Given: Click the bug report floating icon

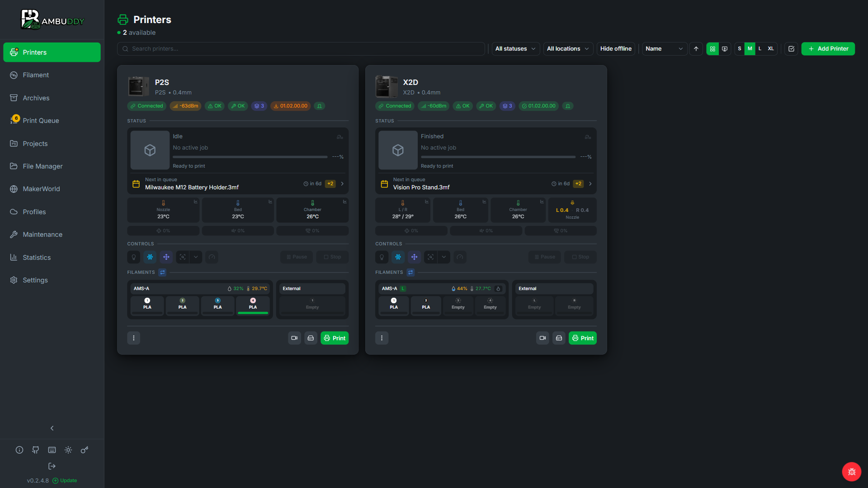Looking at the screenshot, I should coord(852,472).
